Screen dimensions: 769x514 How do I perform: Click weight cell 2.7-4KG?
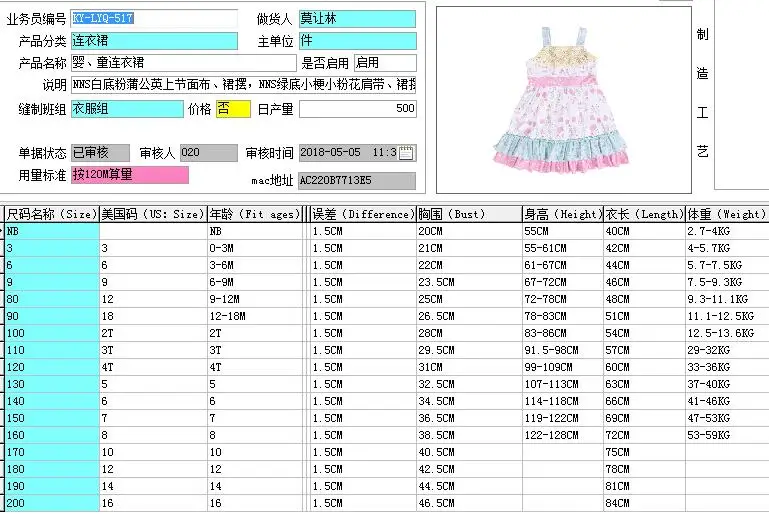click(727, 231)
